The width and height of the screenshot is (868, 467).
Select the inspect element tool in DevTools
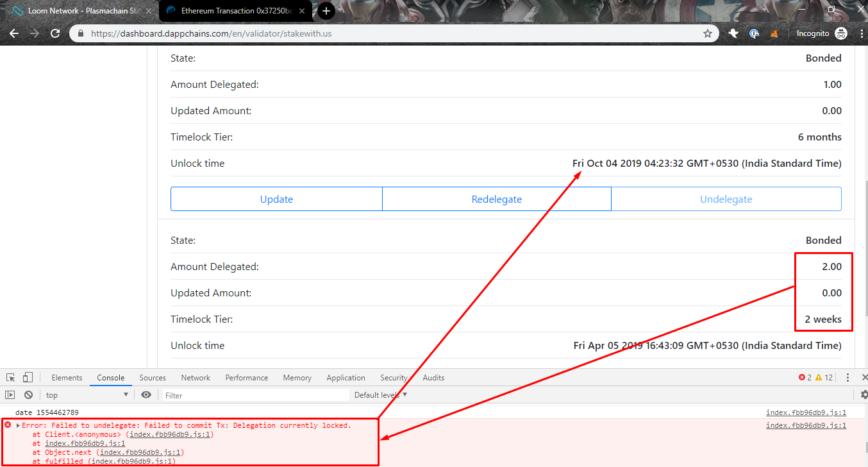10,377
